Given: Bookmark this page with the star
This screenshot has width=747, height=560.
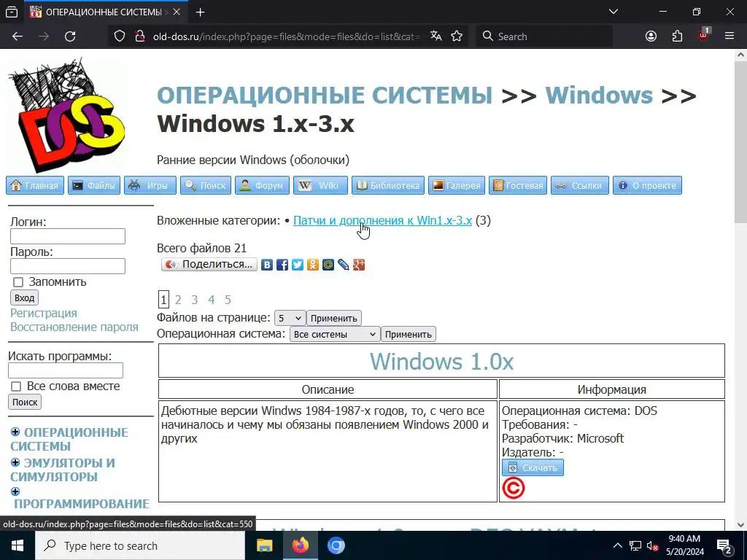Looking at the screenshot, I should point(457,36).
